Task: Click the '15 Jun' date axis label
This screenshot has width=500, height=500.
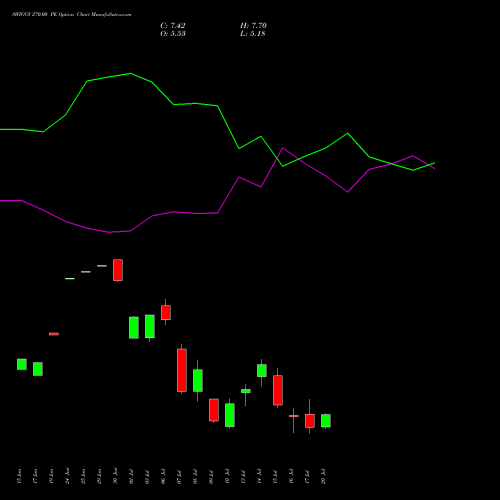Action: pos(19,476)
